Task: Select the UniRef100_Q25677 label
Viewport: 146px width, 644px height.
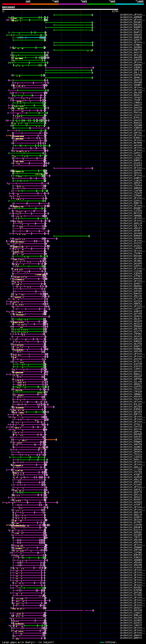Action: click(131, 40)
